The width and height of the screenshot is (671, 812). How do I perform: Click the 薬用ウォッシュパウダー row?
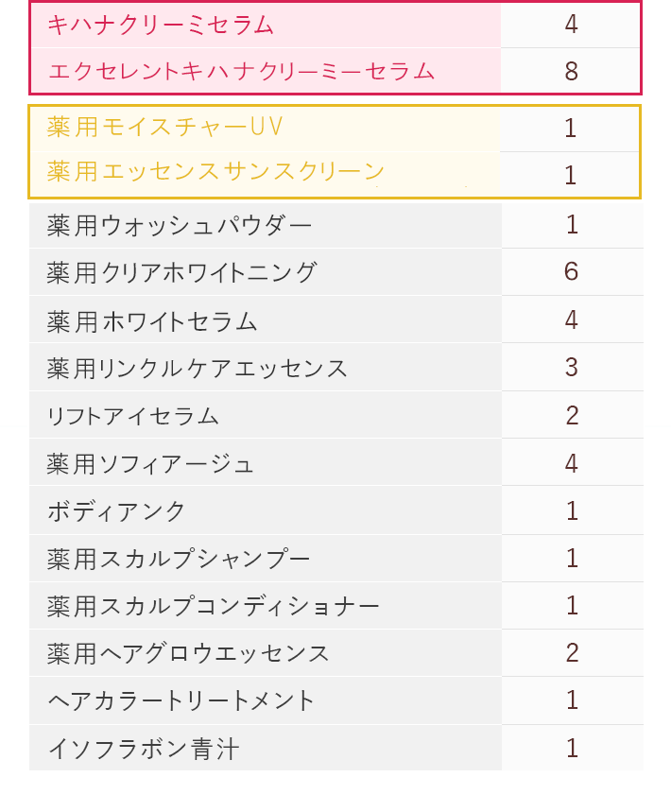pos(336,225)
